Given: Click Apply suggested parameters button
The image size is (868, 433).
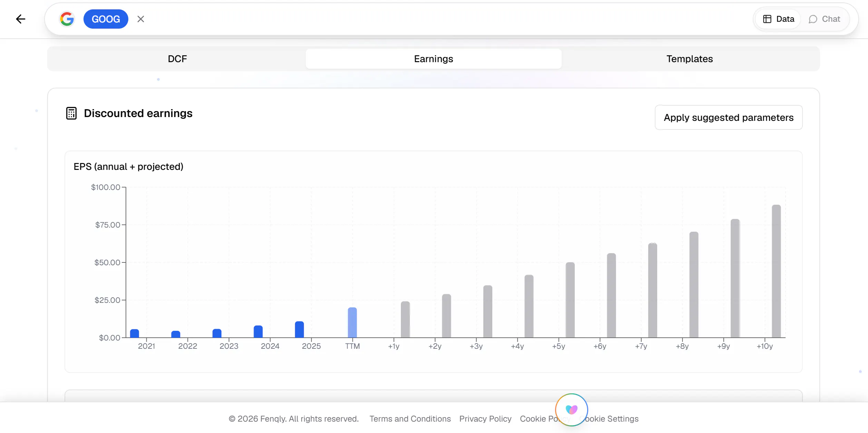Looking at the screenshot, I should (x=729, y=117).
